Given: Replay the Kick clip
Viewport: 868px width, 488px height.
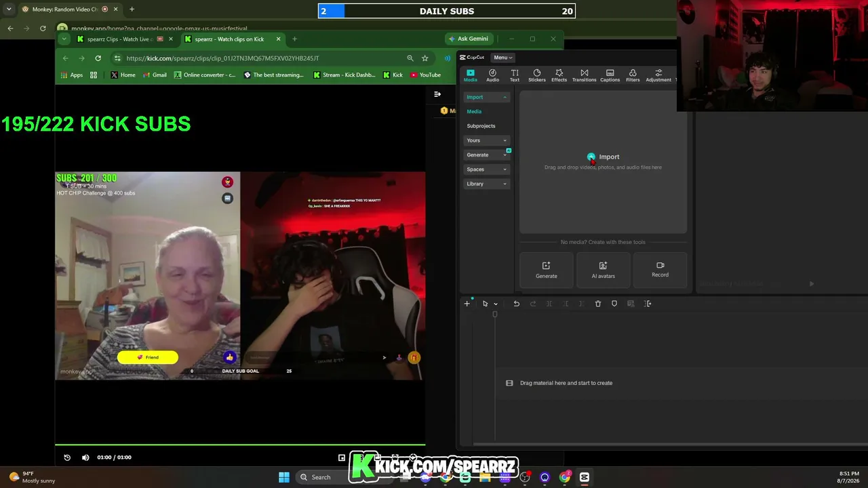Looking at the screenshot, I should point(67,457).
